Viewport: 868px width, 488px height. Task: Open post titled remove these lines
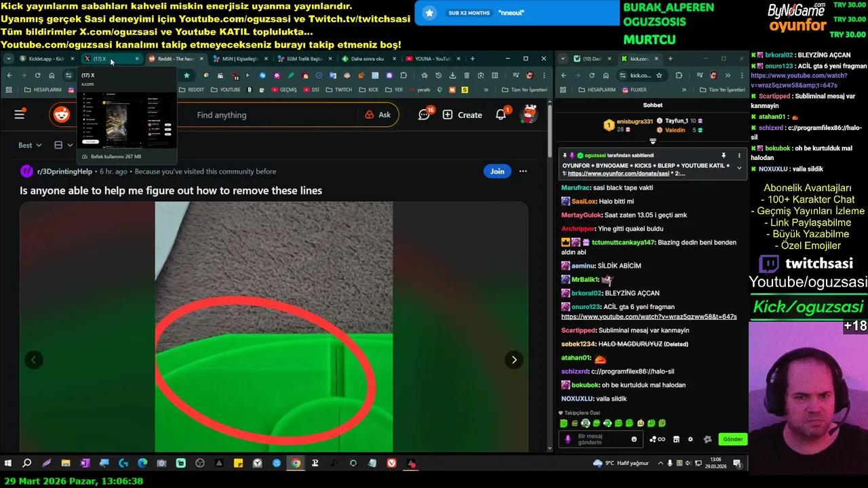pyautogui.click(x=171, y=190)
